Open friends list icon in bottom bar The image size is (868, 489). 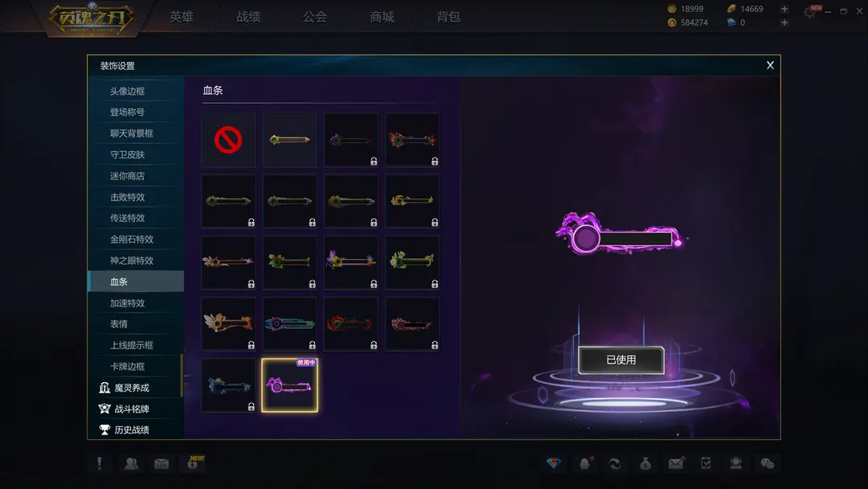point(131,463)
